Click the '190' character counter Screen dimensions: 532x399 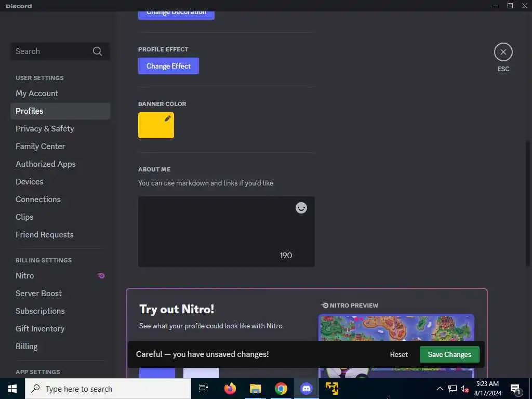286,255
